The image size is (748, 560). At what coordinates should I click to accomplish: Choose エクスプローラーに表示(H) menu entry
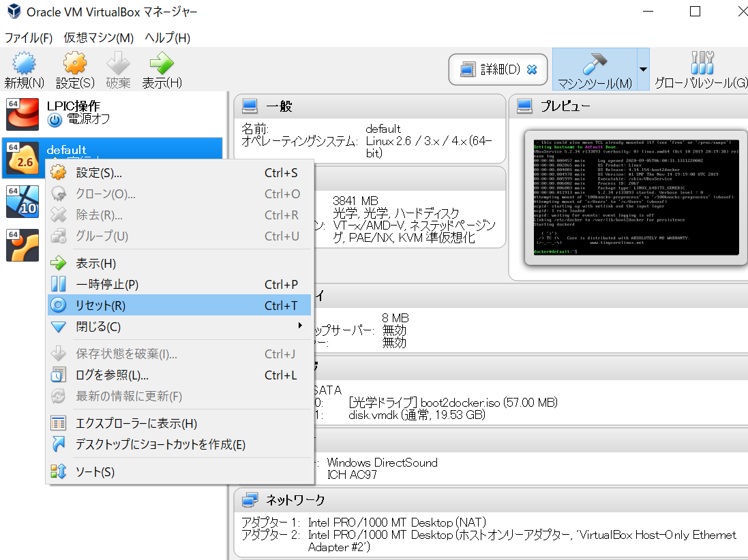(x=179, y=423)
